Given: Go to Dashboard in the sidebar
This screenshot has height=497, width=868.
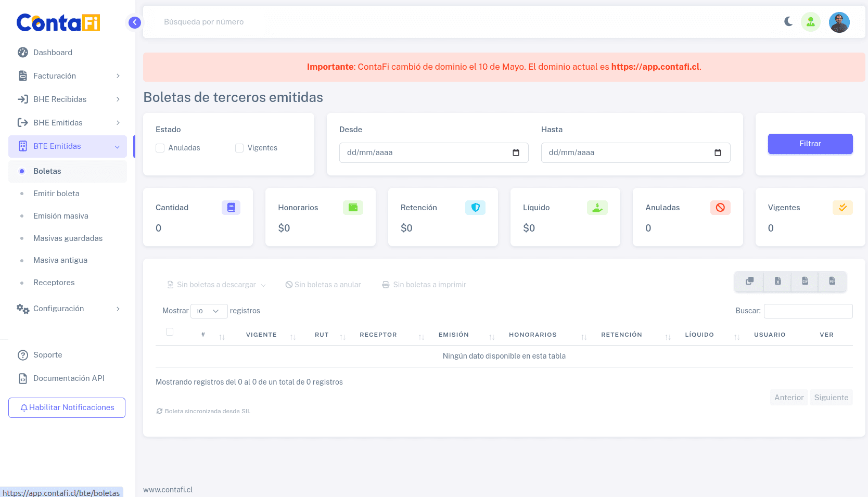Looking at the screenshot, I should point(53,53).
